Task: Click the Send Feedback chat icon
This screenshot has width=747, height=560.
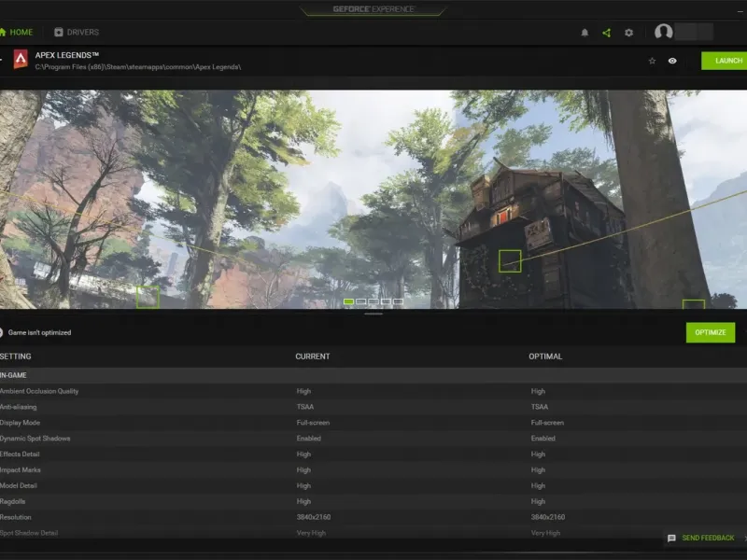Action: point(671,539)
